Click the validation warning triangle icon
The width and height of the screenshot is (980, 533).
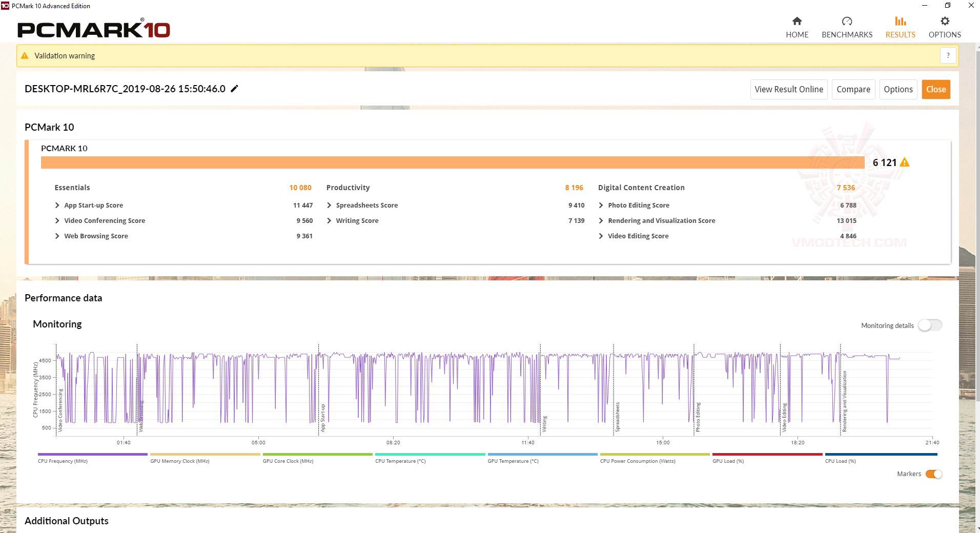click(25, 55)
